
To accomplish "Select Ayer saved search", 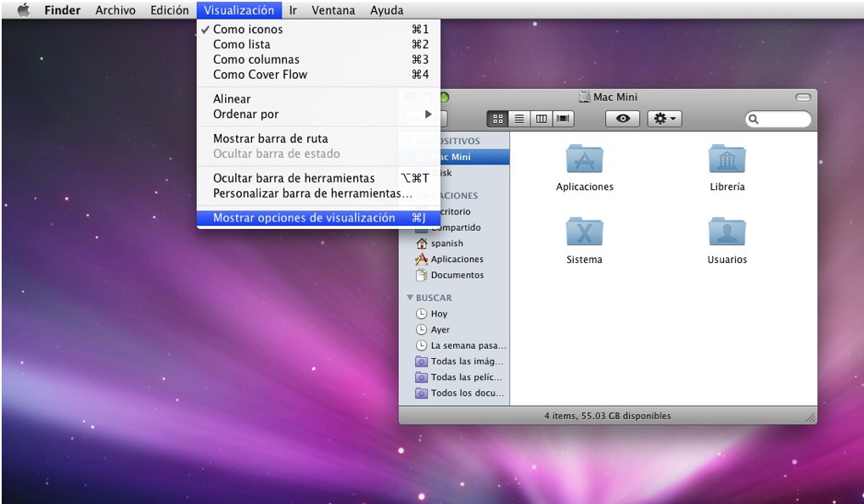I will pyautogui.click(x=455, y=330).
